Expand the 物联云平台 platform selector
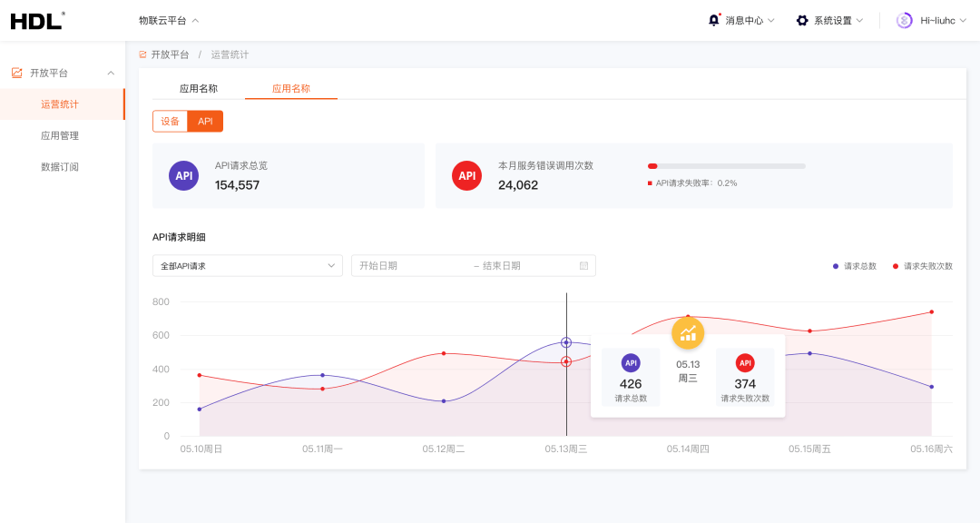Image resolution: width=980 pixels, height=523 pixels. (x=169, y=20)
